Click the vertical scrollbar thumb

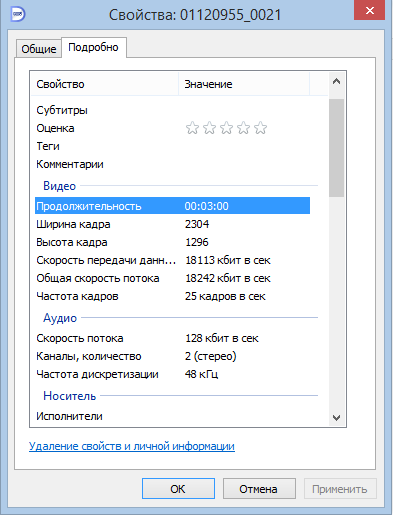pos(336,147)
